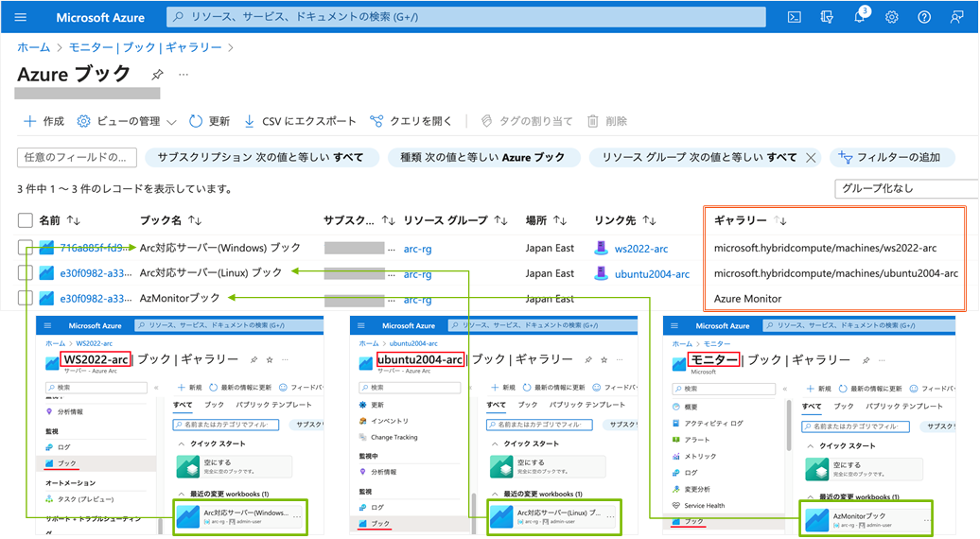Open the AzMonitorブック card in the モニター window
The width and height of the screenshot is (980, 539).
pos(866,518)
